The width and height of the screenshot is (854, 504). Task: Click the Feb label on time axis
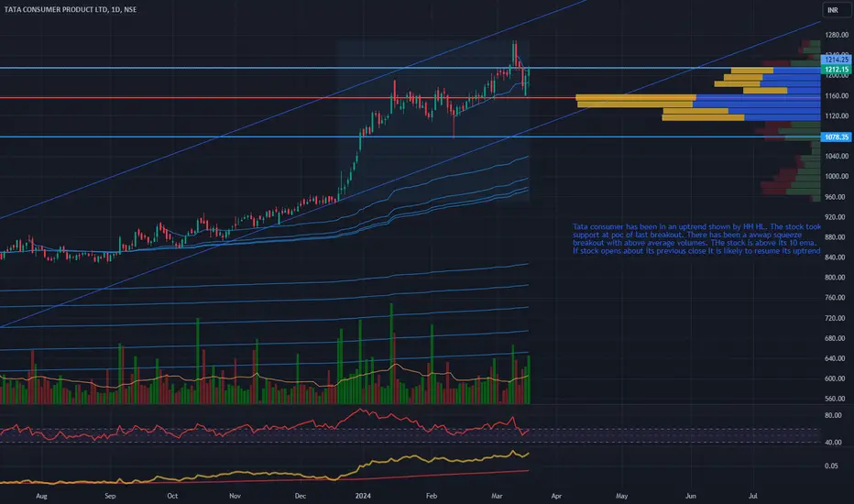[432, 496]
